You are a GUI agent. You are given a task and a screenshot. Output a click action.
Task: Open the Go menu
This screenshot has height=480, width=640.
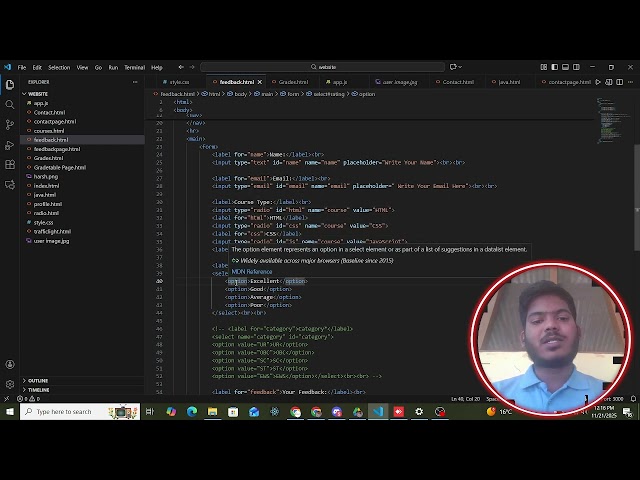point(98,67)
